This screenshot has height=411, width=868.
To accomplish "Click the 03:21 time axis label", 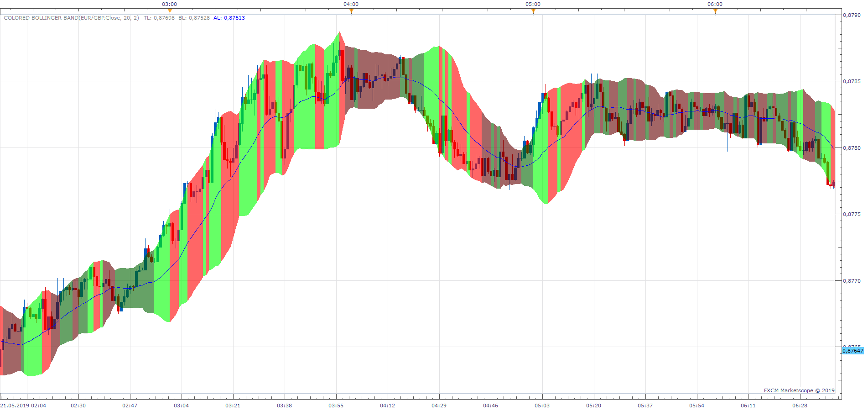I will click(x=233, y=406).
